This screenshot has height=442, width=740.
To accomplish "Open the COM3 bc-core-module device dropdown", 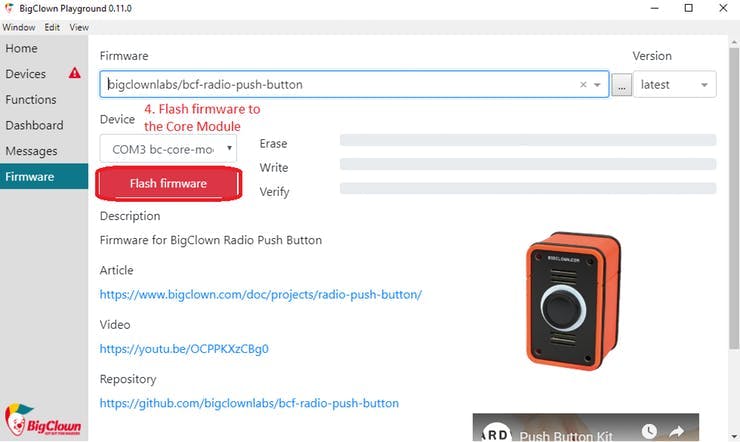I will [x=168, y=149].
